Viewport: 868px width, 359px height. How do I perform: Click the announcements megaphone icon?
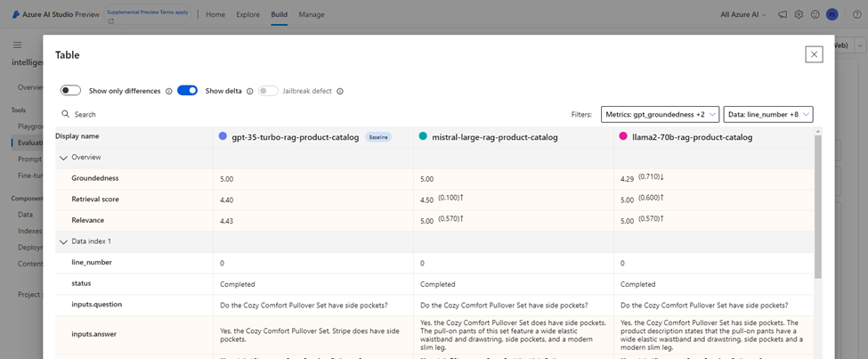(783, 14)
